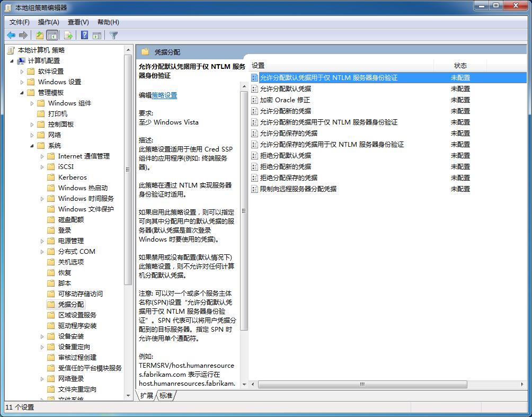Toggle the Show/Hide action pane icon

[97, 36]
